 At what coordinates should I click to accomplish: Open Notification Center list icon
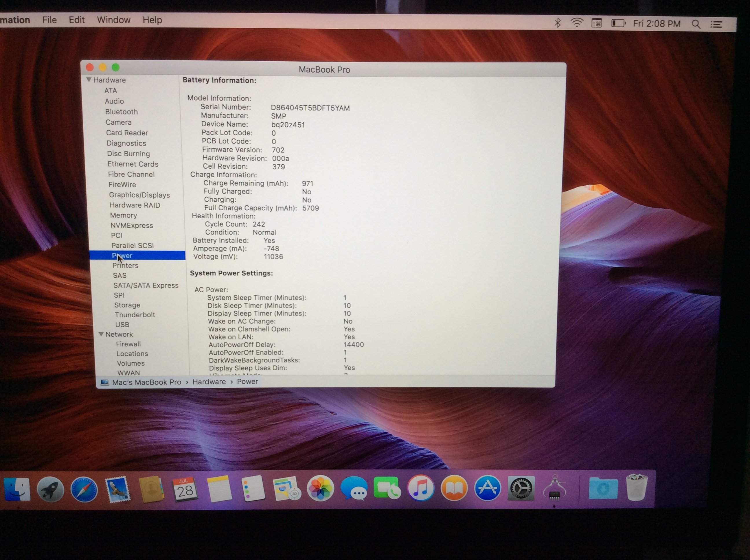click(x=716, y=24)
